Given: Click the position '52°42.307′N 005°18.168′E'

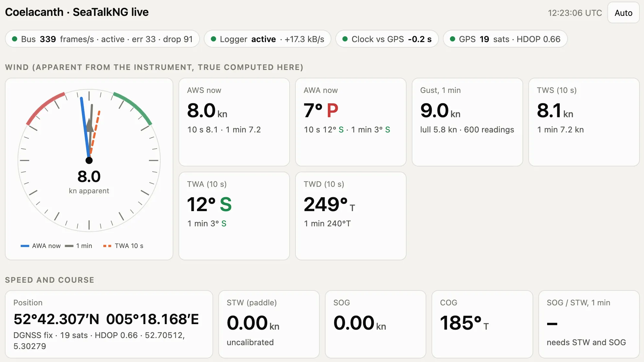Looking at the screenshot, I should (106, 319).
